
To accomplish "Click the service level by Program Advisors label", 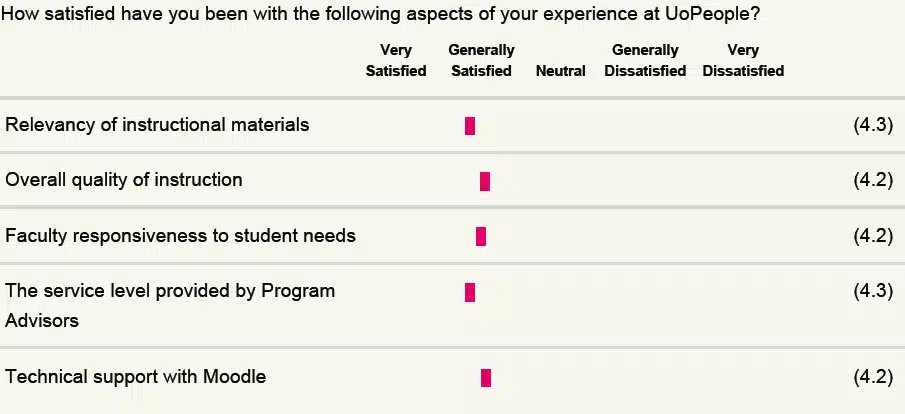I will 170,305.
